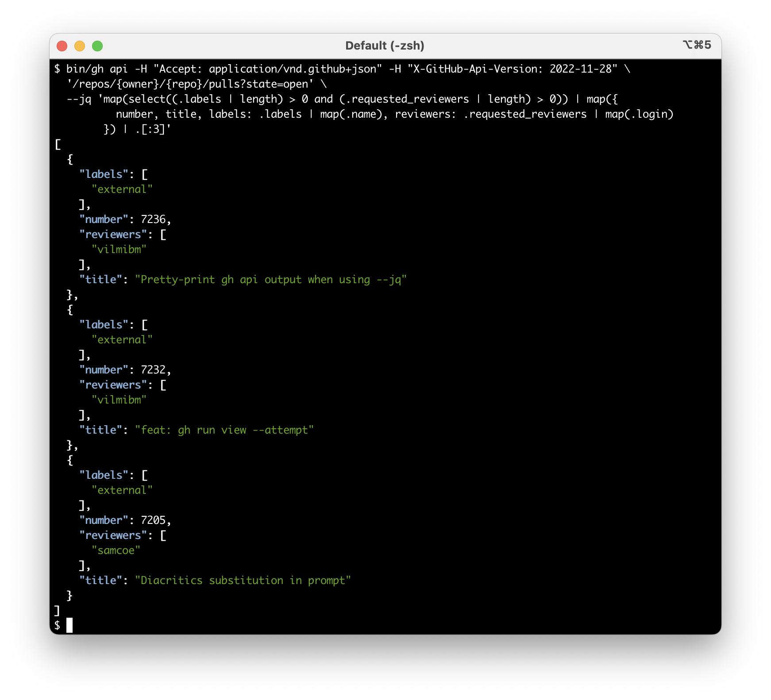Click the PR number 7236

[x=153, y=219]
